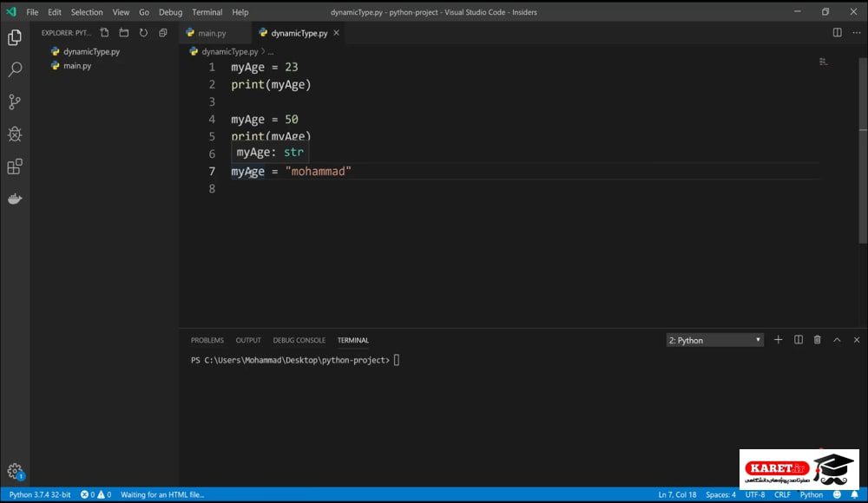Image resolution: width=868 pixels, height=503 pixels.
Task: Click the minimap at editor top right
Action: [x=824, y=62]
